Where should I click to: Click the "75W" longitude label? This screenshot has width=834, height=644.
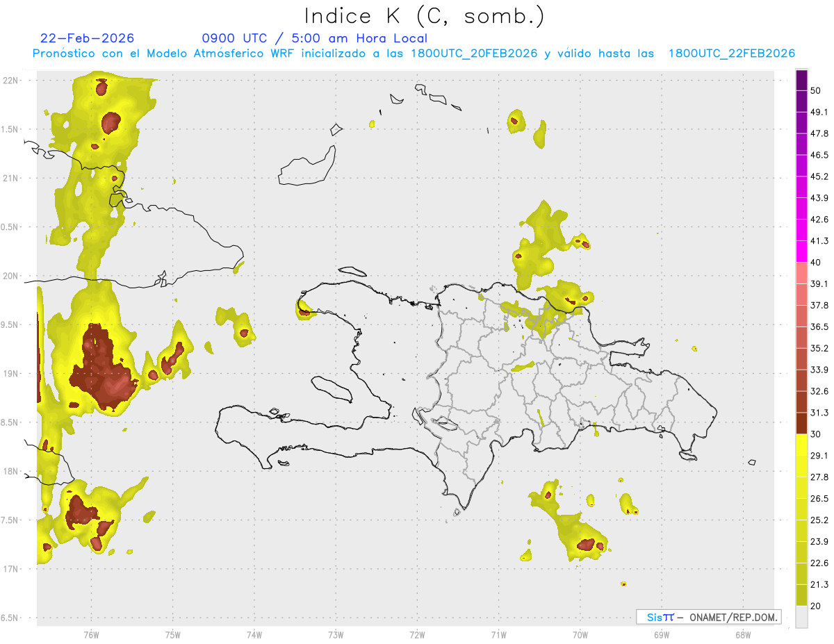point(173,635)
